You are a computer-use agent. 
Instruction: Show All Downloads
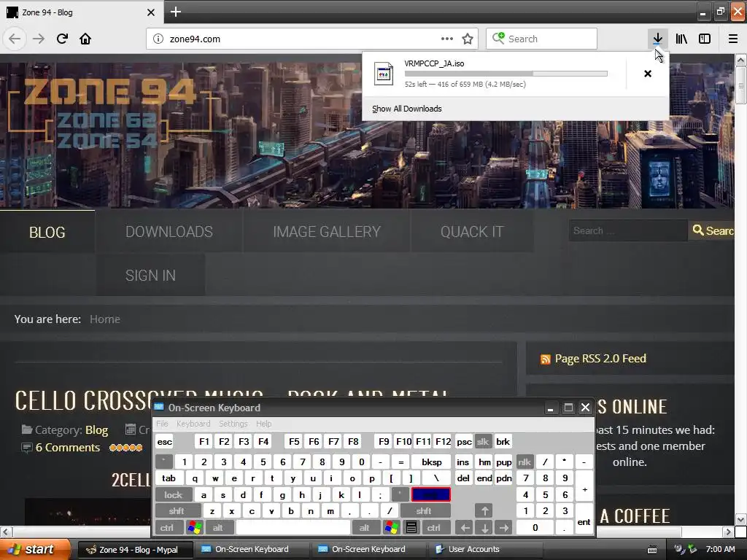pyautogui.click(x=407, y=109)
